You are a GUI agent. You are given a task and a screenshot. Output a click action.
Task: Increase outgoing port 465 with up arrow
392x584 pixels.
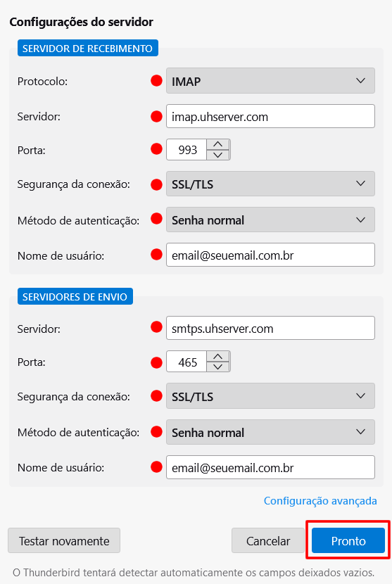pos(218,357)
